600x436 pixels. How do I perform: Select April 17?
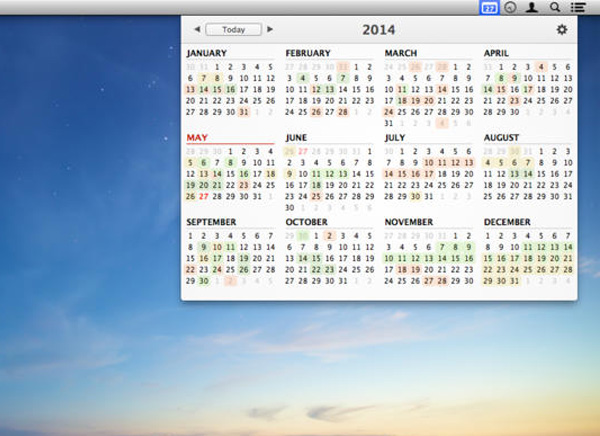[528, 90]
